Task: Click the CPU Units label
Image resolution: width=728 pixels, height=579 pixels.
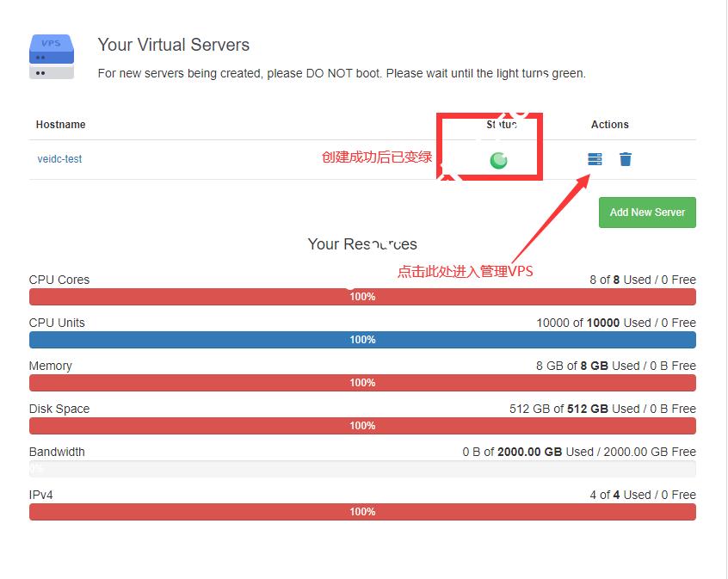Action: tap(57, 323)
